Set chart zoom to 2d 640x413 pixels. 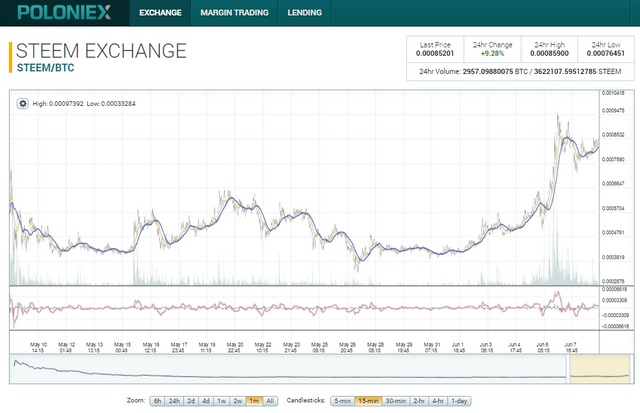(x=191, y=401)
